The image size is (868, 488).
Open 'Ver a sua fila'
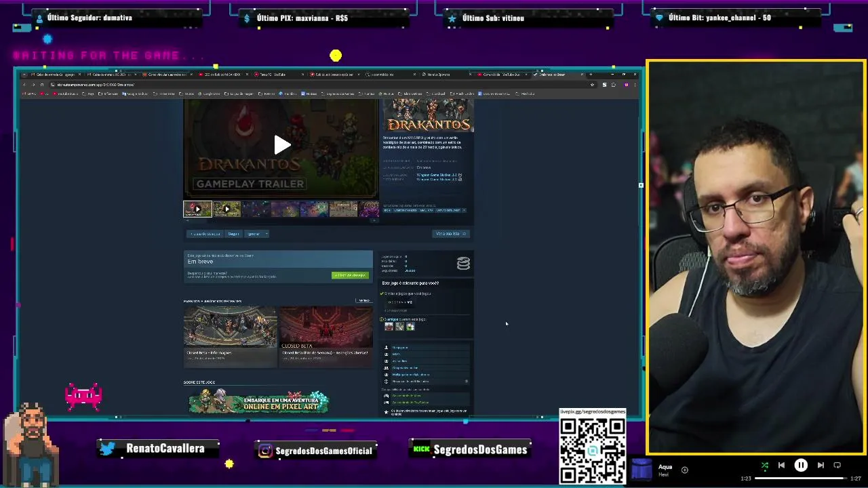point(451,234)
